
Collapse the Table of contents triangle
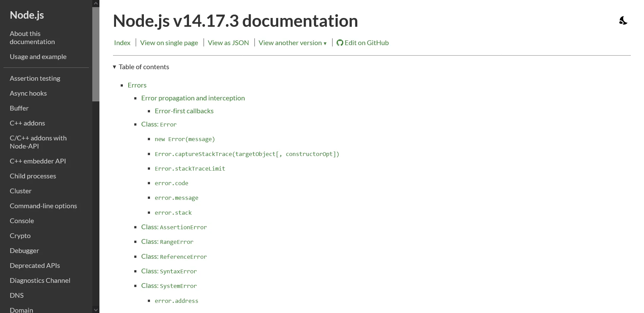point(114,67)
